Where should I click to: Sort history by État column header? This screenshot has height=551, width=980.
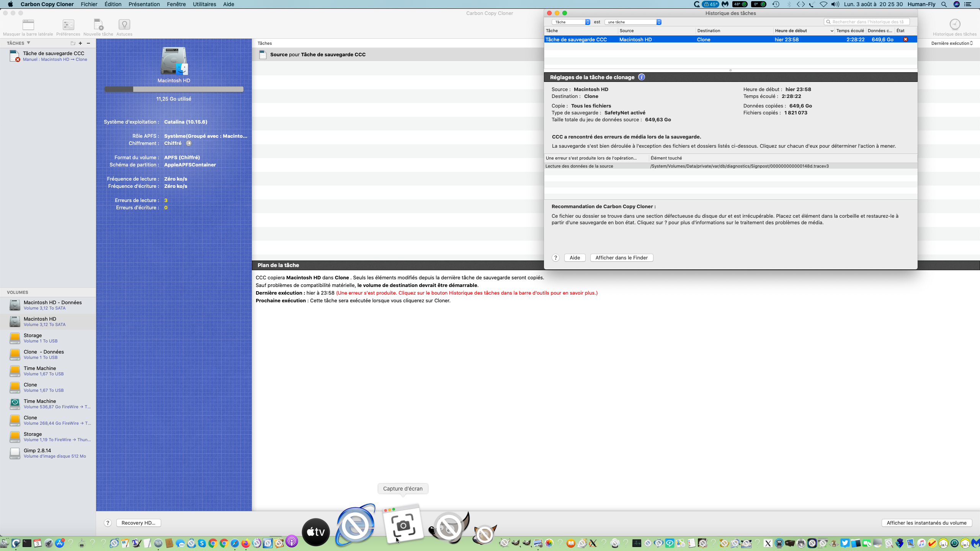[905, 31]
